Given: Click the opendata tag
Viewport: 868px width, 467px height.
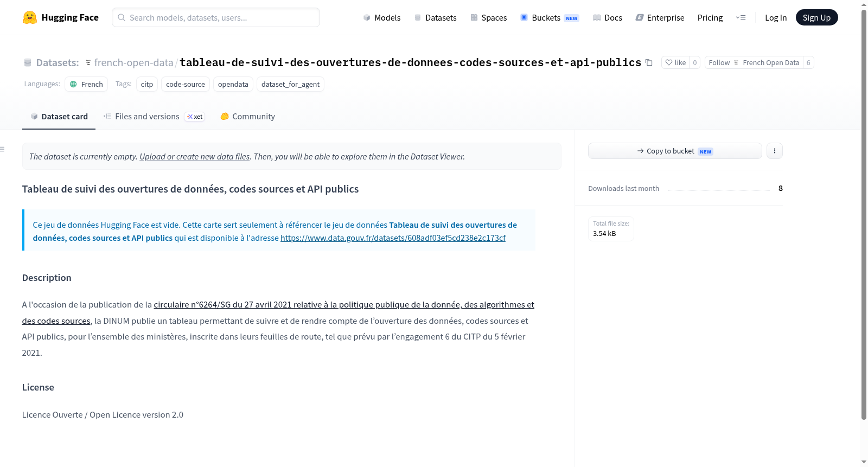Looking at the screenshot, I should (233, 84).
